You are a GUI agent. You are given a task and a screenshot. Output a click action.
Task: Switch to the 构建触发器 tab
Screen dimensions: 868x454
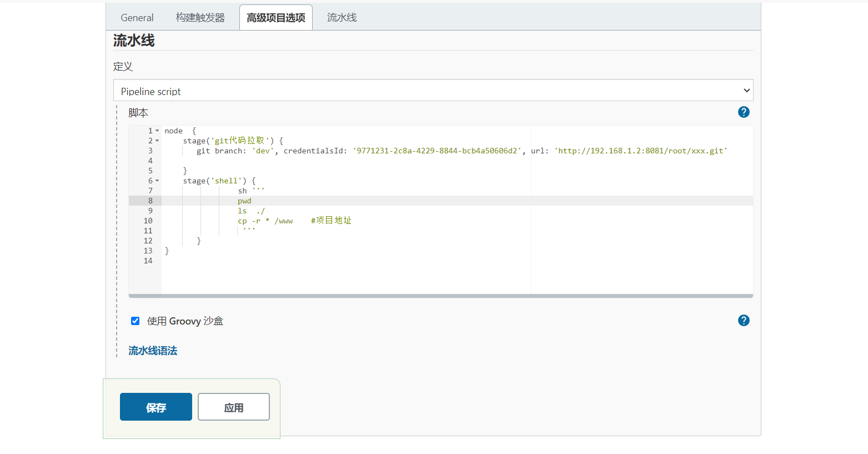[x=200, y=18]
